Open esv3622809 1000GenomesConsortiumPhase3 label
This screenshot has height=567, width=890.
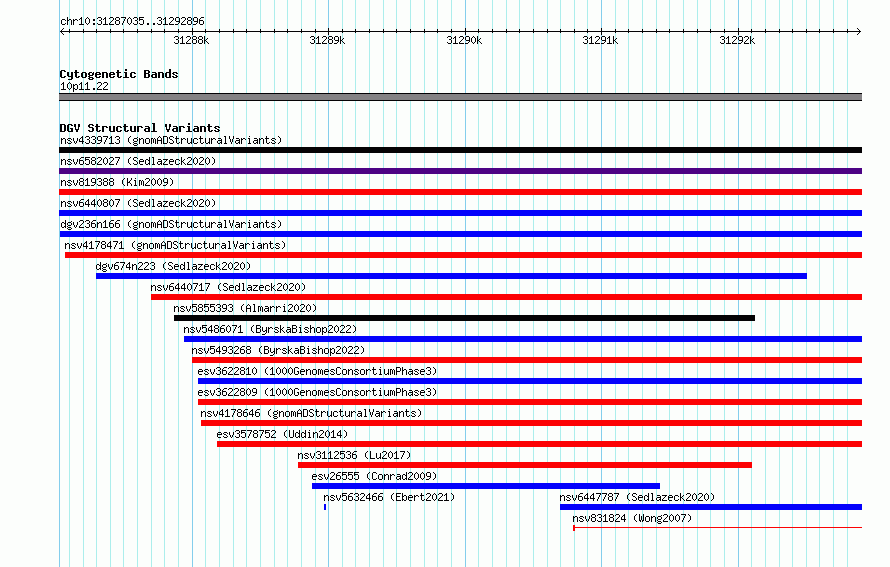tap(317, 392)
